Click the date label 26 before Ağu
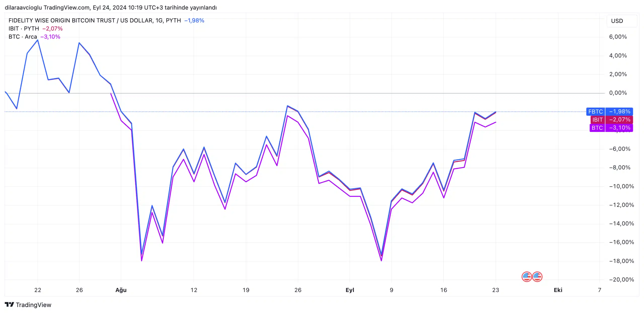Image resolution: width=644 pixels, height=313 pixels. coord(79,290)
